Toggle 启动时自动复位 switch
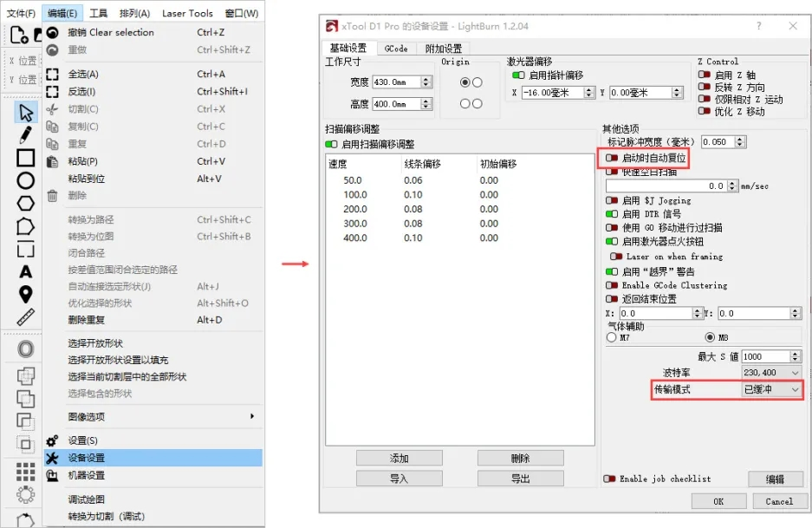Viewport: 812px width, 528px height. pyautogui.click(x=612, y=158)
